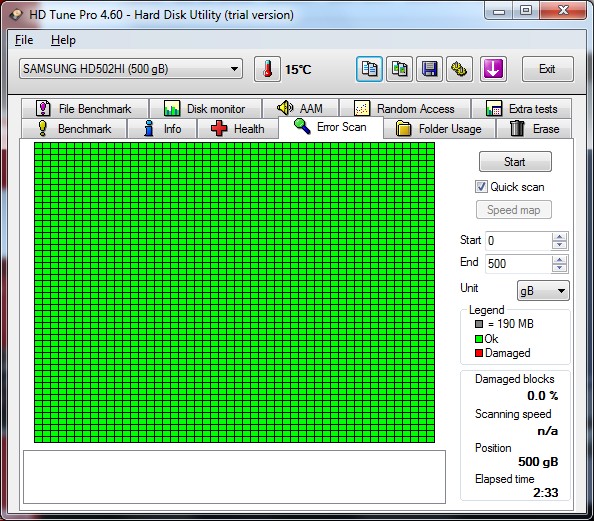
Task: Click into the End value field
Action: pyautogui.click(x=518, y=263)
